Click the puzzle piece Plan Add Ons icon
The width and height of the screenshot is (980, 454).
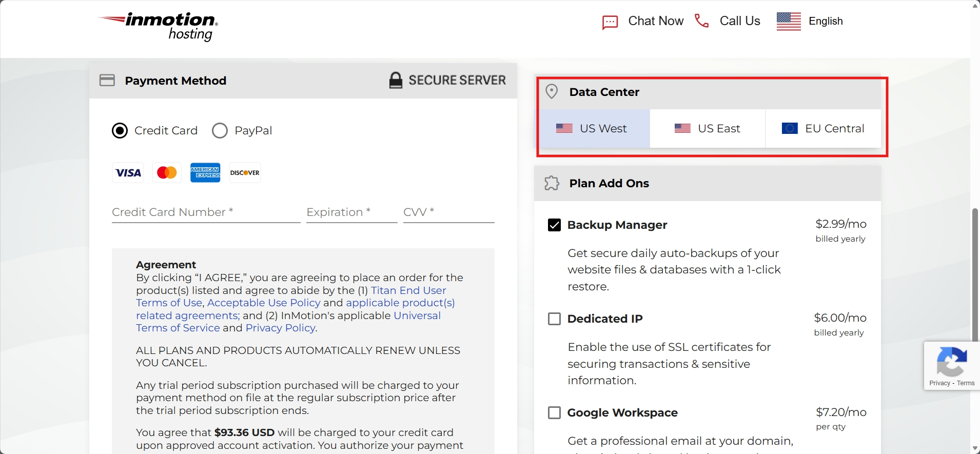tap(552, 183)
